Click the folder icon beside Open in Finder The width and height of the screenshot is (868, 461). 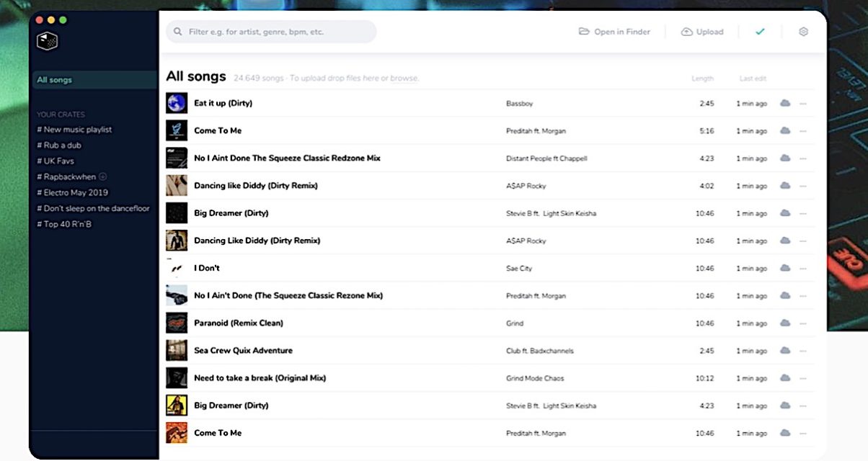585,32
